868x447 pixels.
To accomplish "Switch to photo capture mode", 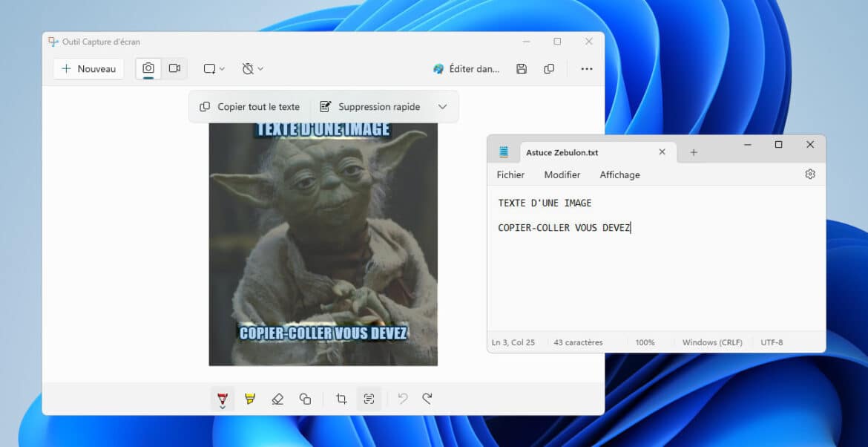I will [x=148, y=68].
